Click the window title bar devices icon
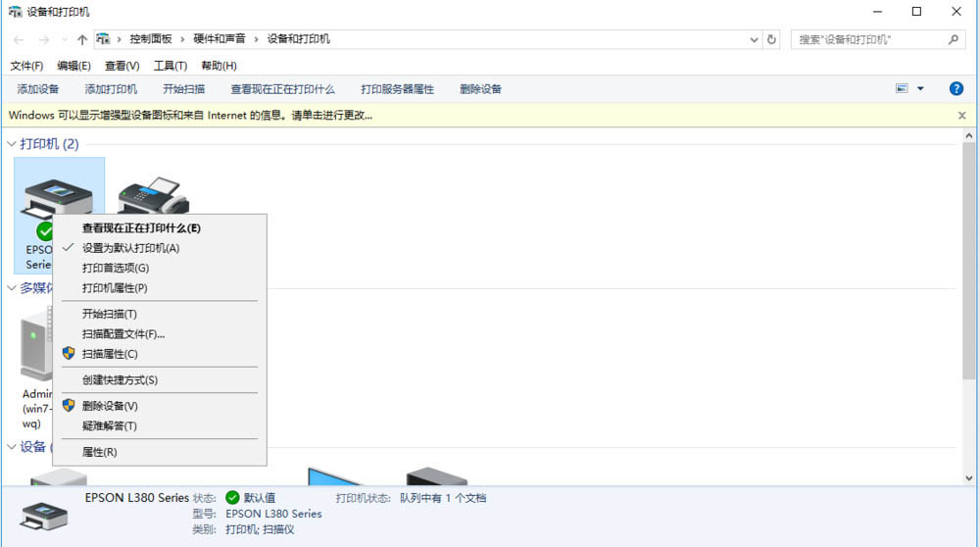The width and height of the screenshot is (980, 547). pyautogui.click(x=15, y=12)
